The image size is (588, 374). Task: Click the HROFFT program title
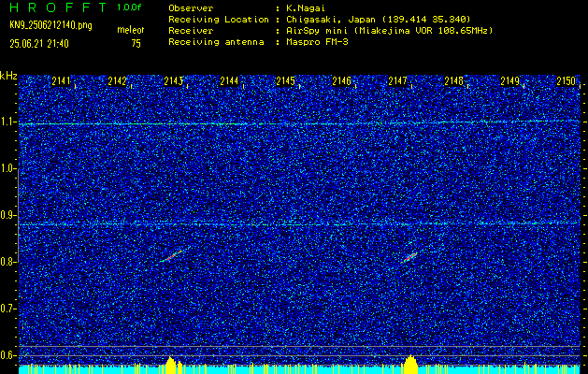pyautogui.click(x=58, y=7)
